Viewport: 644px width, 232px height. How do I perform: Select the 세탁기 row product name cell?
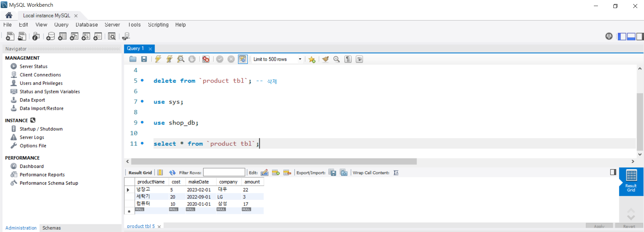[151, 196]
